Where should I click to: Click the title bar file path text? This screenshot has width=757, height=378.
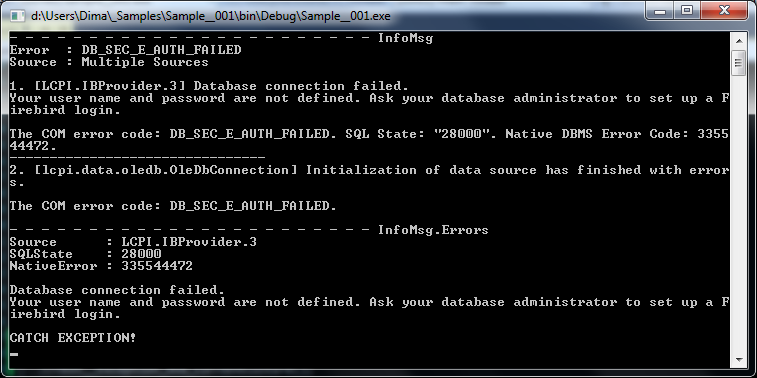pos(210,16)
